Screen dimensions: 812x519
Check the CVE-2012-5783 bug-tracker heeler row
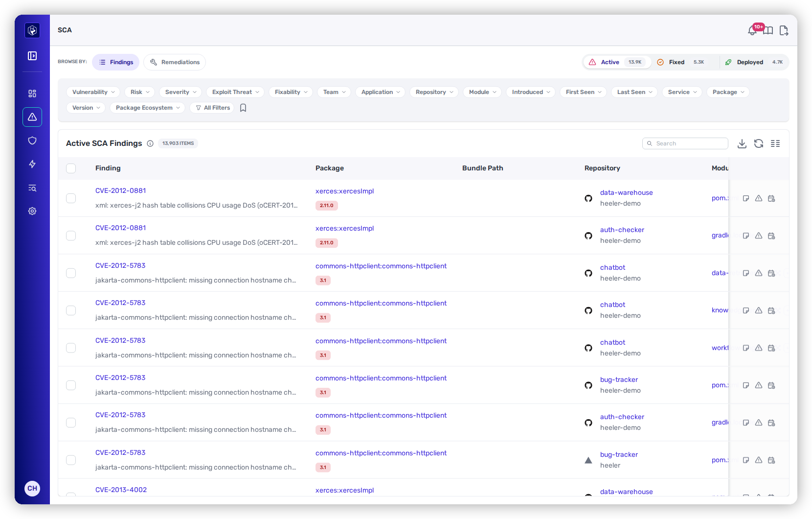point(71,460)
